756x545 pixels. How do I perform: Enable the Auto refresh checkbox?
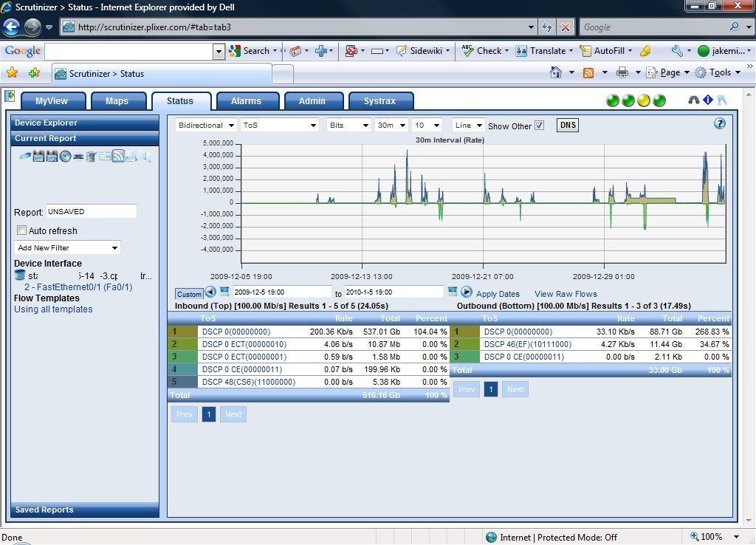coord(21,230)
